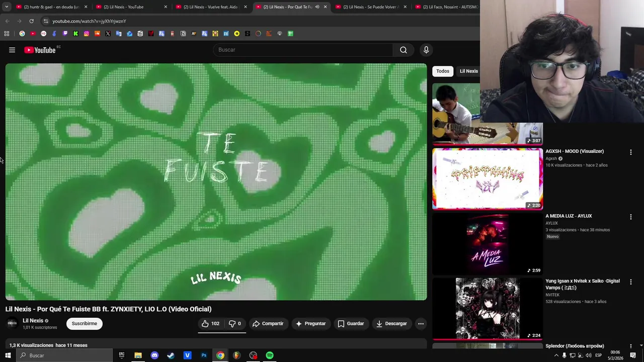Viewport: 644px width, 362px height.
Task: Open File Explorer from the taskbar
Action: click(x=138, y=355)
